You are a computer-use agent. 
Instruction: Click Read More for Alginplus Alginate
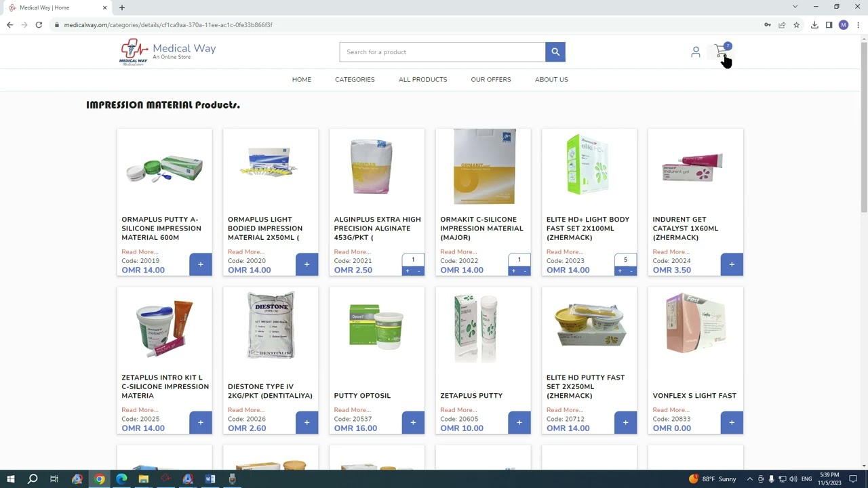coord(352,252)
